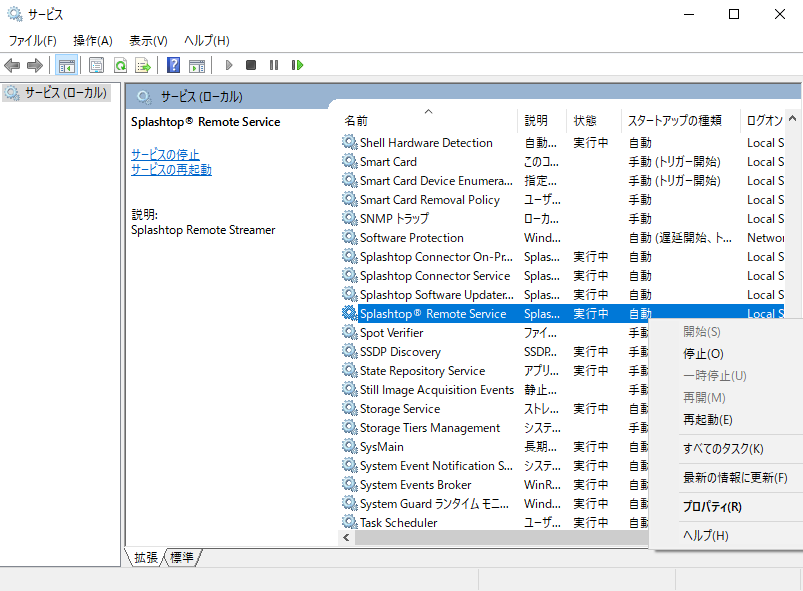
Task: Click the Back arrow toolbar icon
Action: [12, 65]
